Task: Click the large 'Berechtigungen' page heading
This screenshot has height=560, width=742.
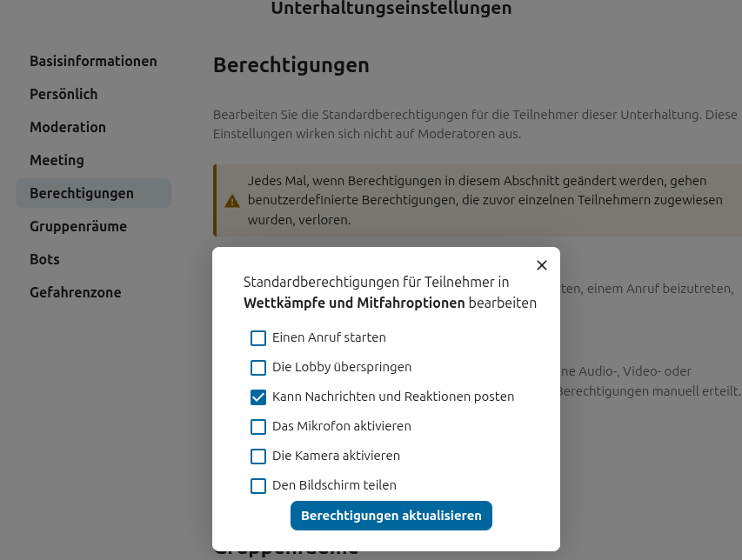Action: pos(291,65)
